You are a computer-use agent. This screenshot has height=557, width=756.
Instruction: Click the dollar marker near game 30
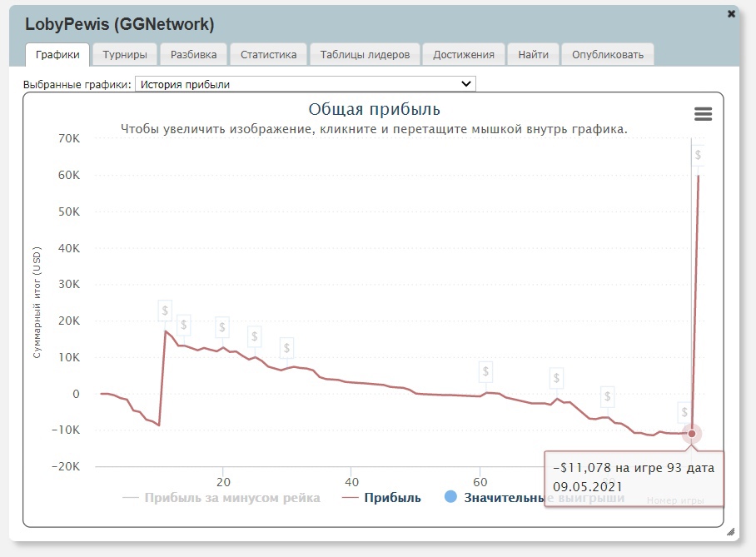pos(286,348)
